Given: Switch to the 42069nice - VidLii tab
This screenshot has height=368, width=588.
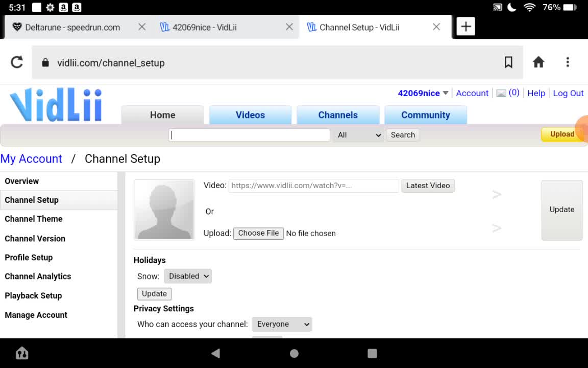Looking at the screenshot, I should [204, 27].
